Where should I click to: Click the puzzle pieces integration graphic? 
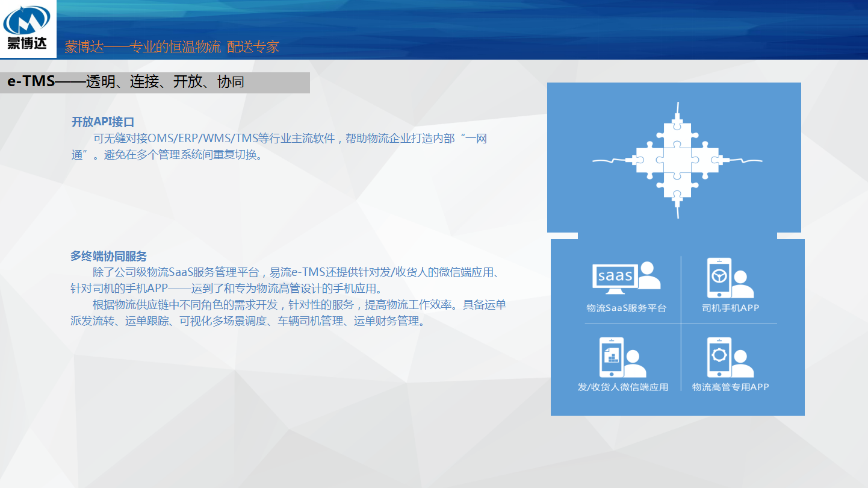coord(677,160)
